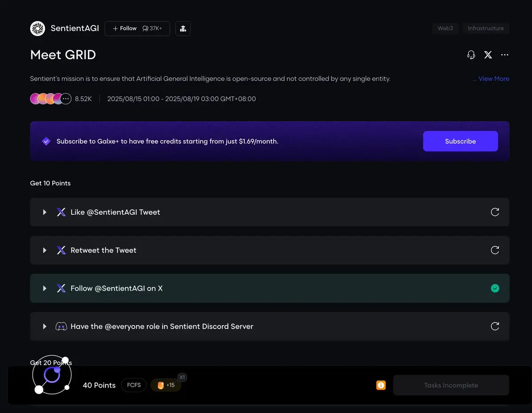This screenshot has height=413, width=532.
Task: Open the leaderboard icon next to Follow
Action: [x=183, y=28]
